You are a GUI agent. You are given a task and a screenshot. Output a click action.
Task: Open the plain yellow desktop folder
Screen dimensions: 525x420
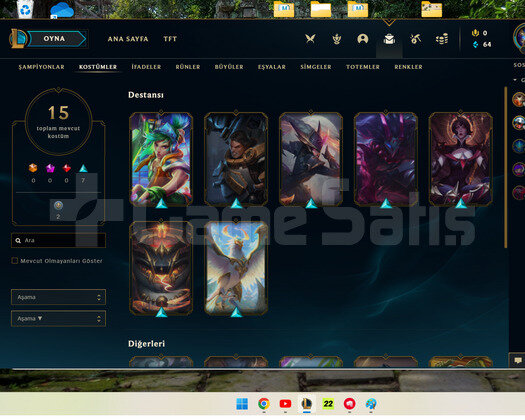coord(321,9)
